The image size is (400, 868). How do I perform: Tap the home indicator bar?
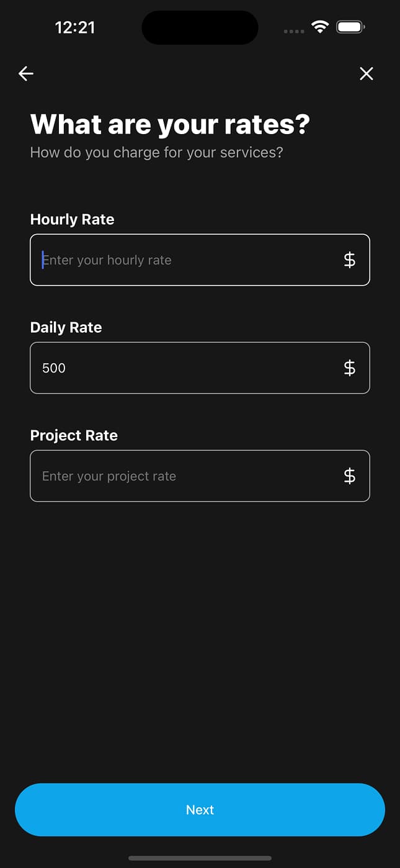coord(200,858)
